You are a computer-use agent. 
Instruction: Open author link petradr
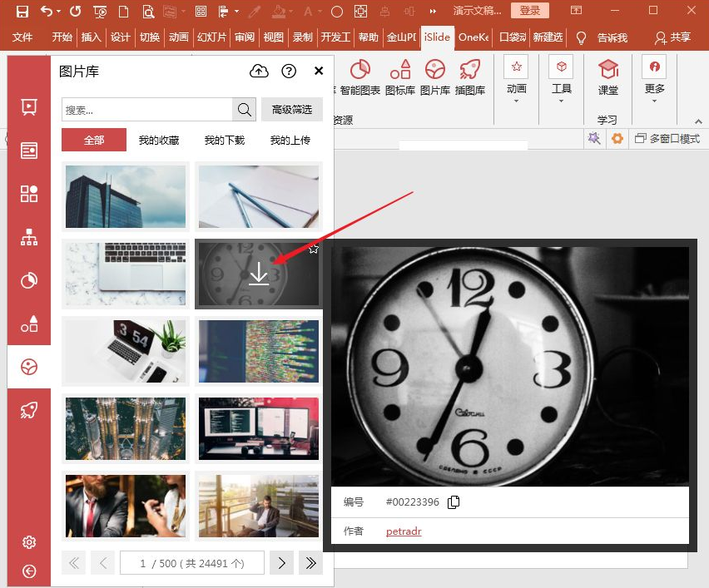pos(404,531)
